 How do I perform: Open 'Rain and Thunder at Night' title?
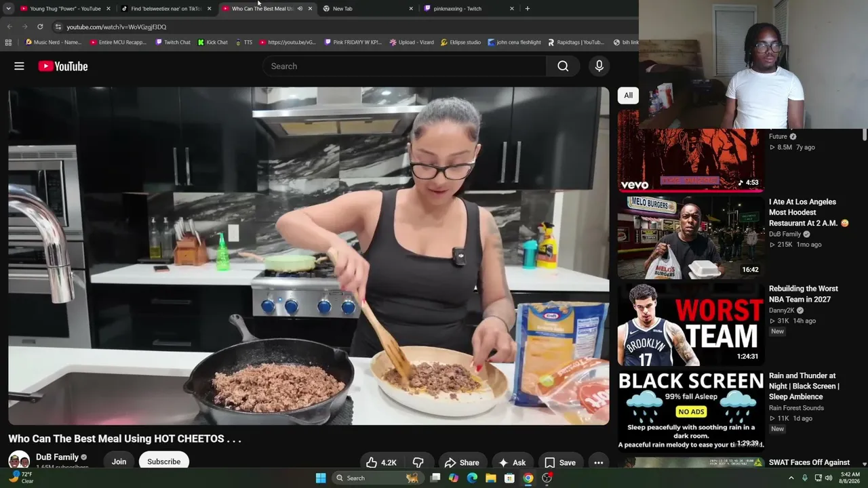coord(804,386)
